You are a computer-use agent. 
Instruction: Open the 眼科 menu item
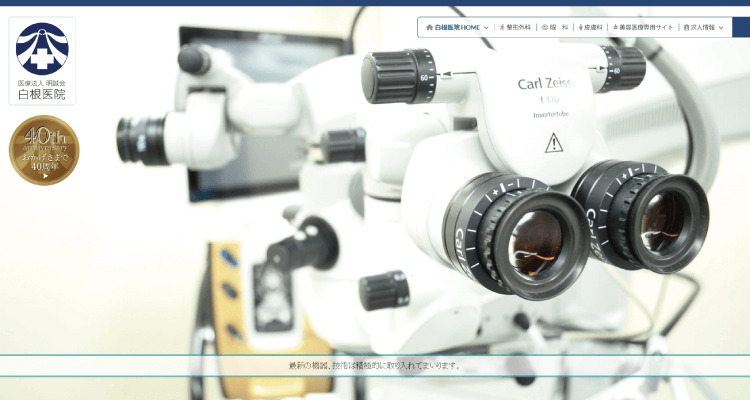point(555,28)
